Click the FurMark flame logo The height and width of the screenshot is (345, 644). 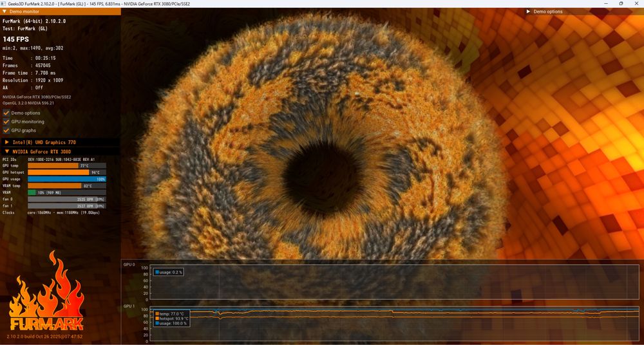(46, 291)
